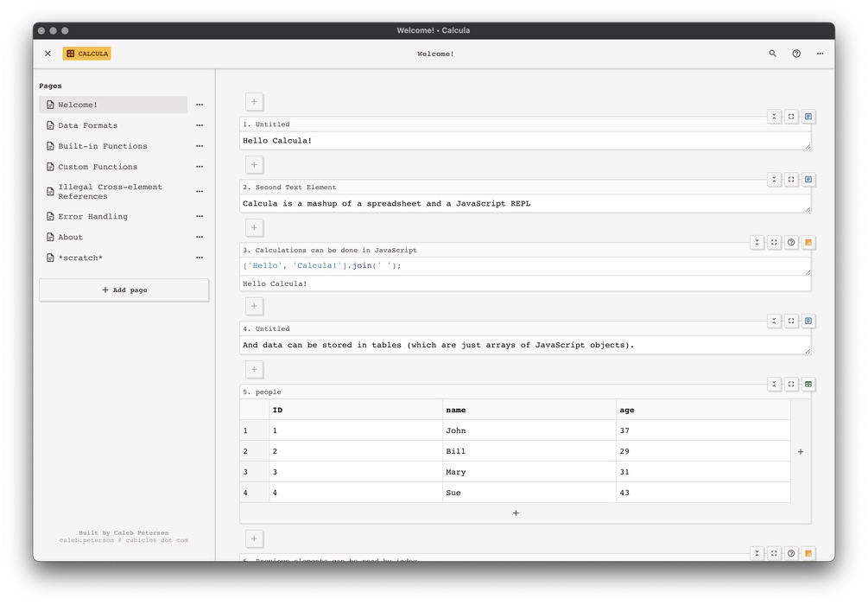
Task: Open the Built-in Functions page
Action: 113,146
